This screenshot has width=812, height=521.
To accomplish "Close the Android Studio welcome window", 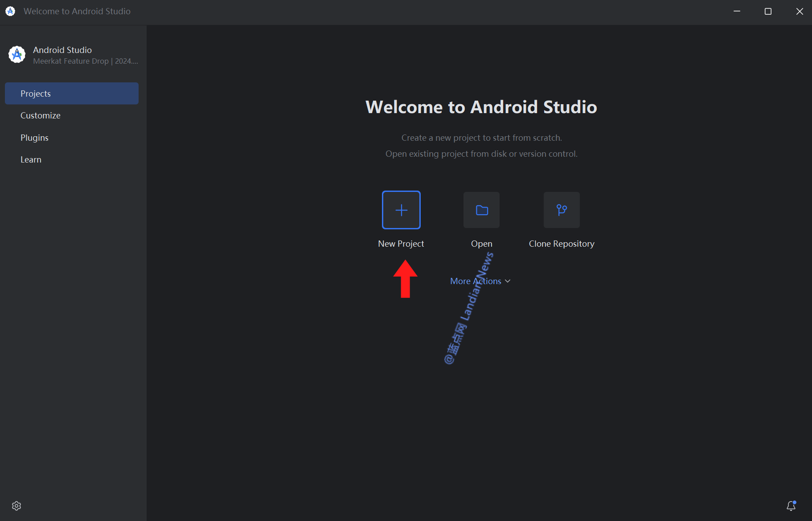I will pos(800,11).
